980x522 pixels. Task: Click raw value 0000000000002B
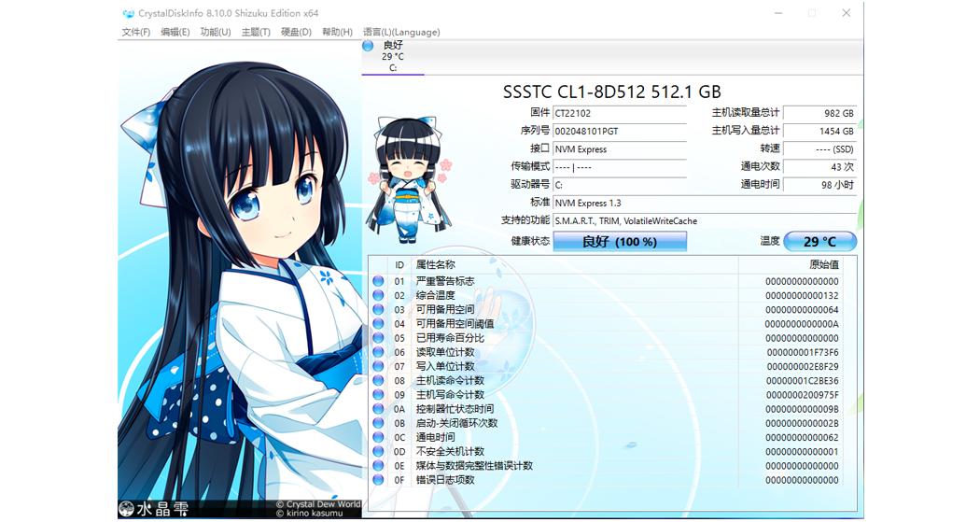click(x=802, y=423)
